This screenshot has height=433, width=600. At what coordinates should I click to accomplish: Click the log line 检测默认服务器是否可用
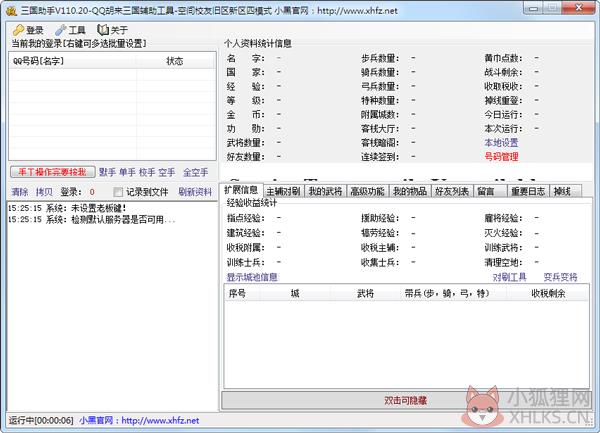coord(92,219)
